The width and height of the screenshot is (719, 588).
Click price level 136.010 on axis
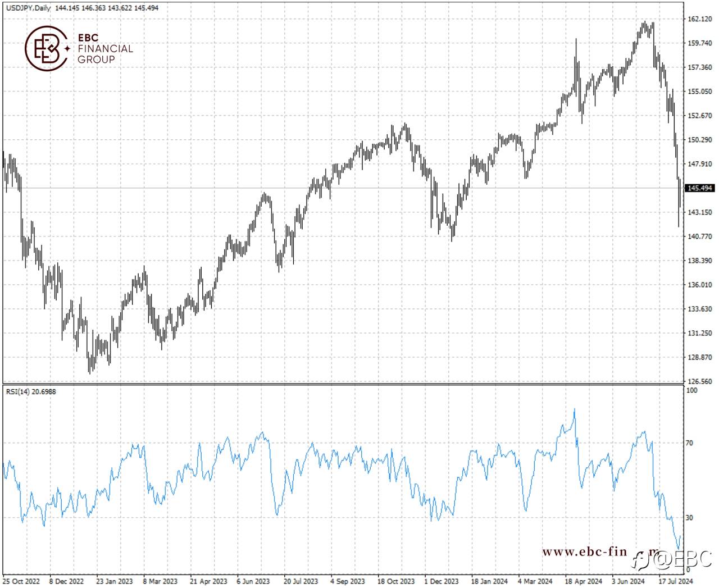[x=700, y=285]
